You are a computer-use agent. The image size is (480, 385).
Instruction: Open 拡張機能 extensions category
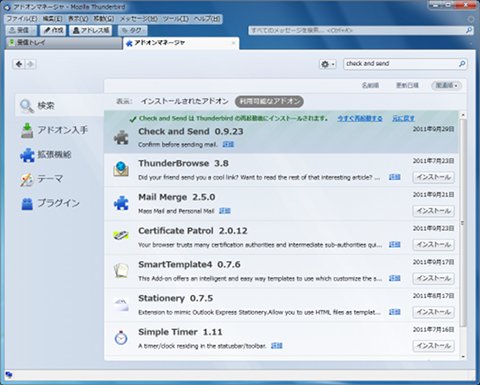pos(59,155)
